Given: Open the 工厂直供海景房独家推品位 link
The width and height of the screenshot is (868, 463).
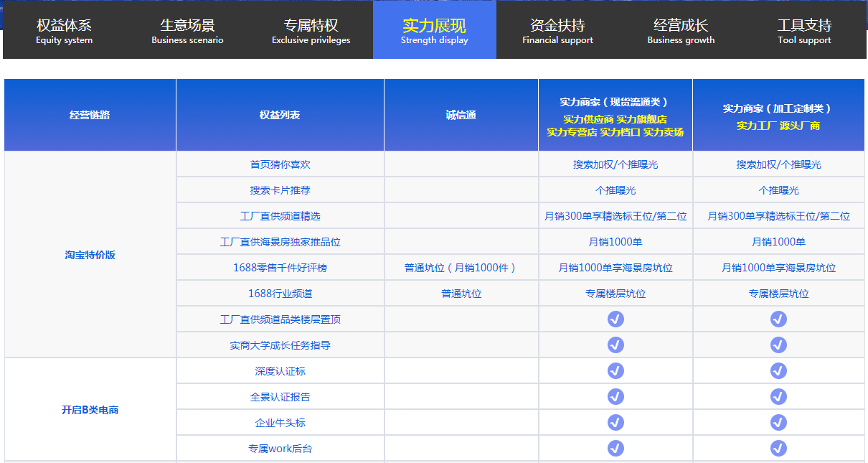Looking at the screenshot, I should tap(279, 241).
